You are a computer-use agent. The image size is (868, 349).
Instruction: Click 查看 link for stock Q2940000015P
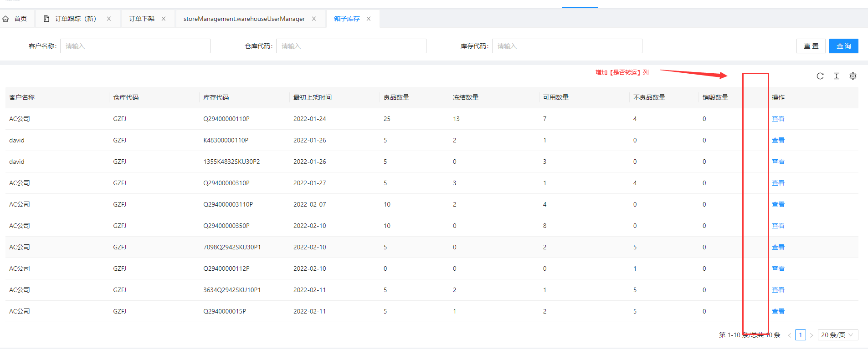[778, 311]
